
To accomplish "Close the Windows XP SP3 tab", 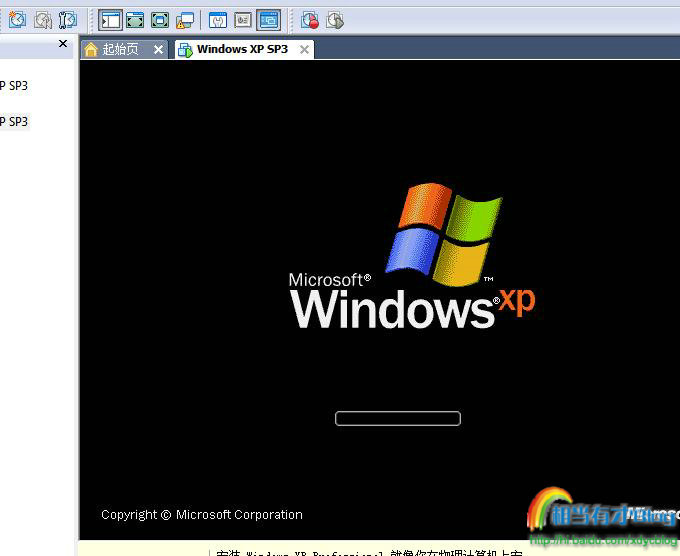I will (x=304, y=49).
